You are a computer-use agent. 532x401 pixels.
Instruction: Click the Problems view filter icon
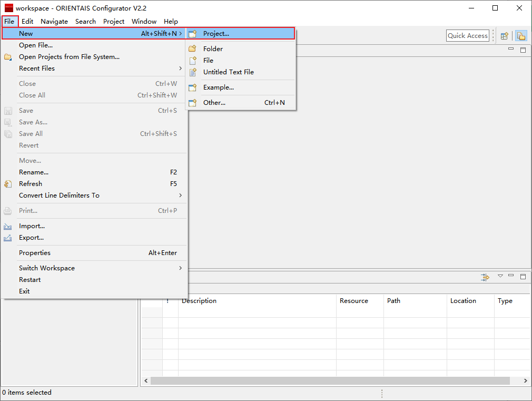485,277
